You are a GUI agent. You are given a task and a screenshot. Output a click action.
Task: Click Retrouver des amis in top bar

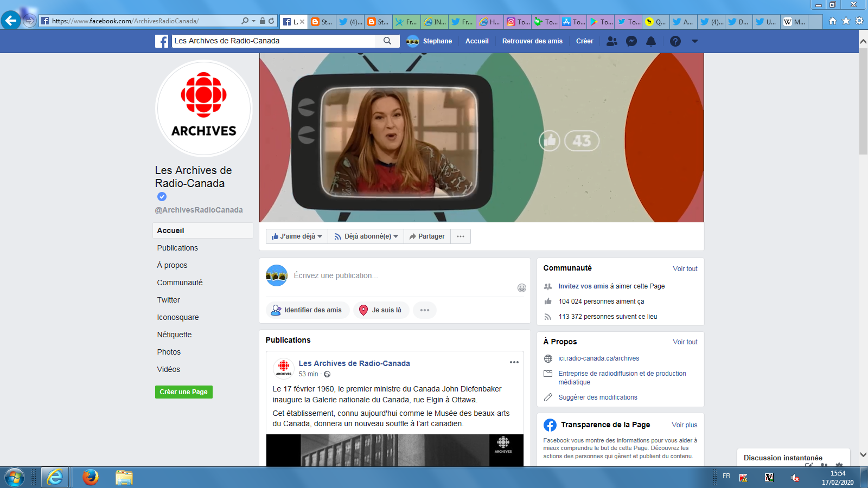coord(532,41)
